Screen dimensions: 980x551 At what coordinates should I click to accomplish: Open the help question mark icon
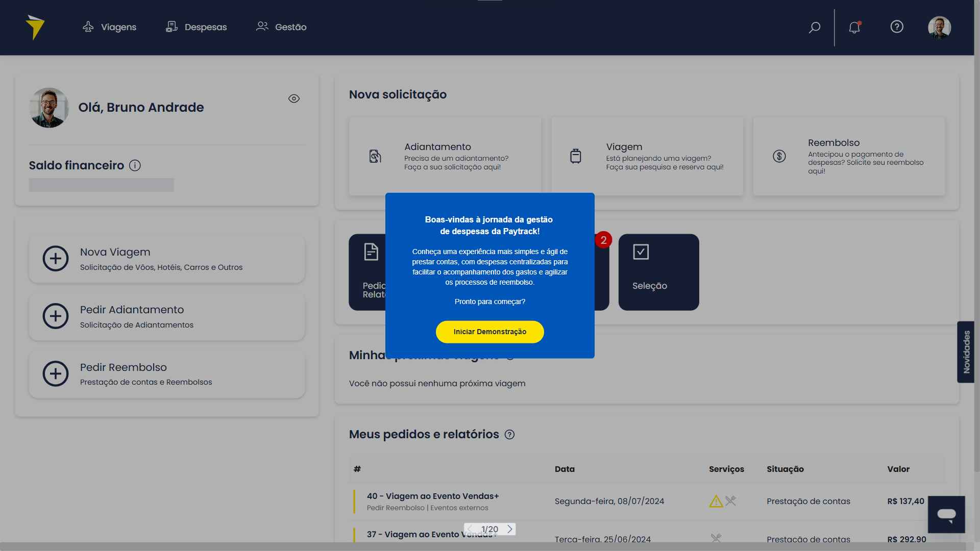[897, 27]
